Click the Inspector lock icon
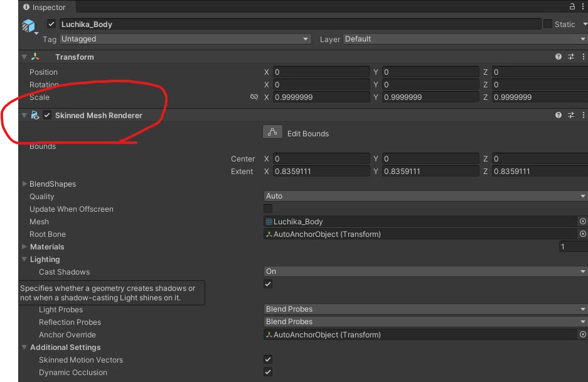The height and width of the screenshot is (382, 588). [x=572, y=6]
